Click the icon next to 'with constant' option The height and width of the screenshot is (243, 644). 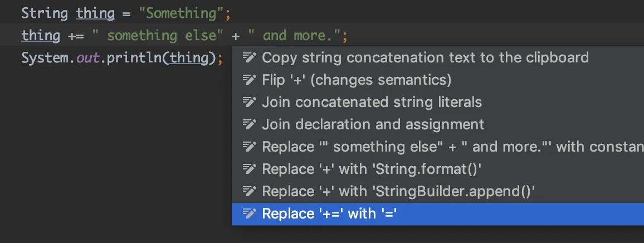[x=250, y=147]
